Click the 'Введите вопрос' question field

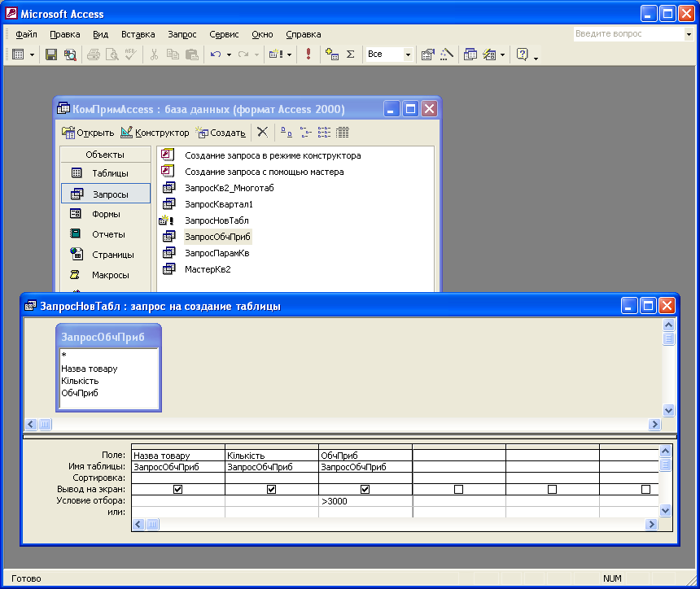628,34
